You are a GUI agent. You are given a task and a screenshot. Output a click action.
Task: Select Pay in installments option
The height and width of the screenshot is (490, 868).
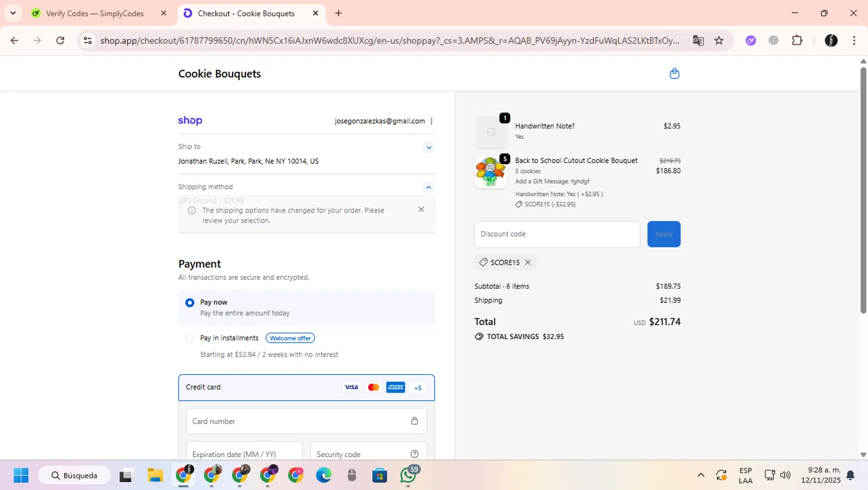(190, 338)
